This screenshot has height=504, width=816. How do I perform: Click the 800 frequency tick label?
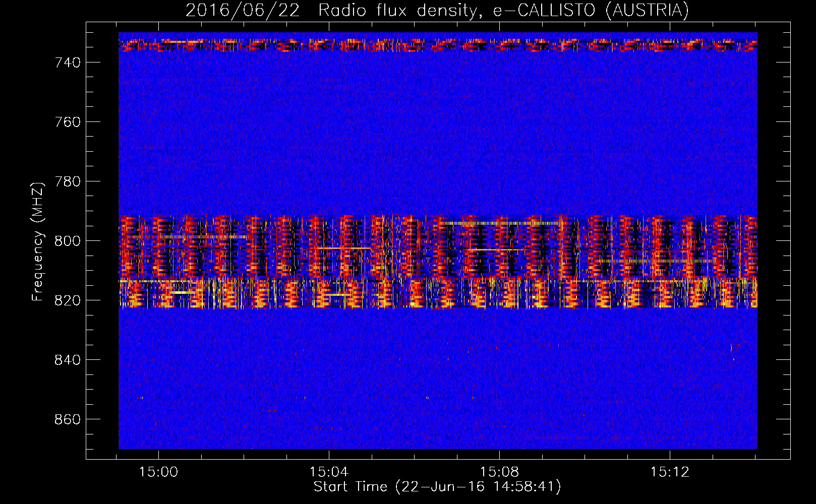click(68, 241)
